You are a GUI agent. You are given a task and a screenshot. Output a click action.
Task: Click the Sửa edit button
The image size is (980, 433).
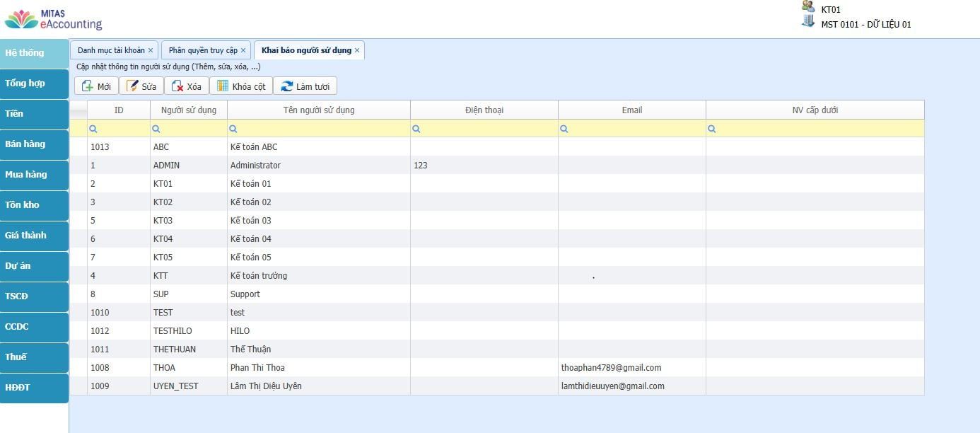pyautogui.click(x=141, y=86)
